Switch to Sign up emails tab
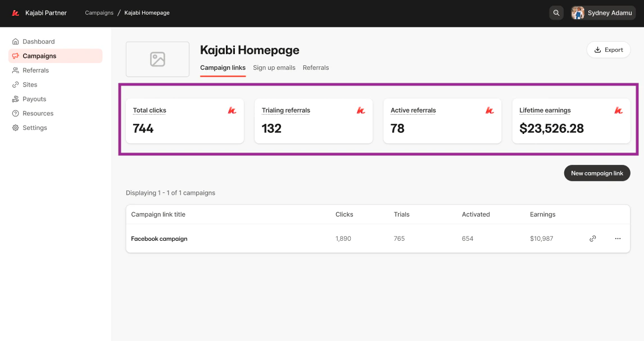This screenshot has height=341, width=644. tap(274, 68)
